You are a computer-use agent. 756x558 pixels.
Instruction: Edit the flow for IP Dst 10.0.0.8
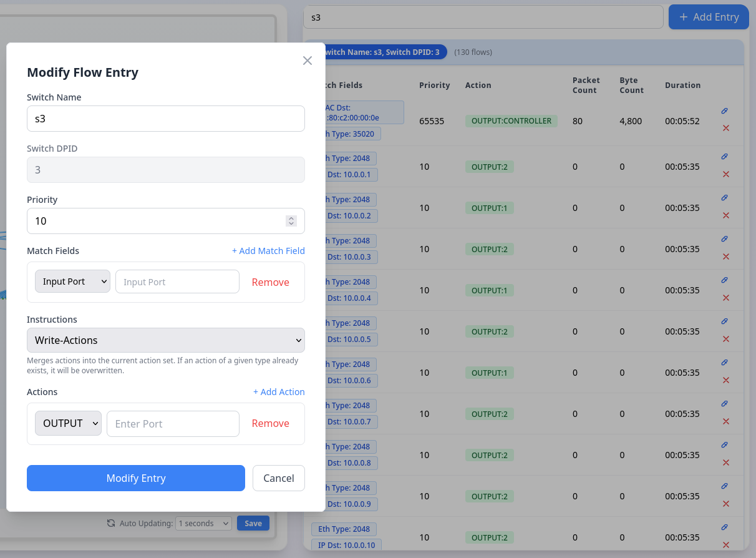pyautogui.click(x=724, y=445)
